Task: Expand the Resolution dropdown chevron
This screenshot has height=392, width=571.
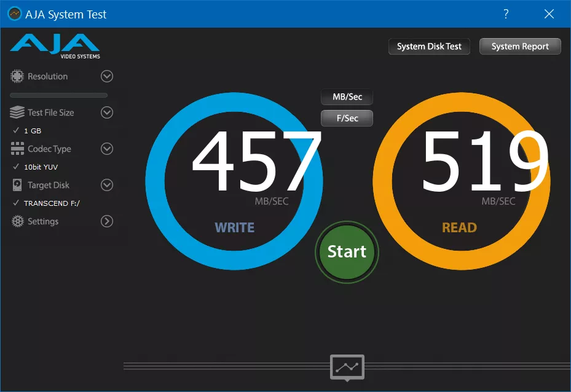Action: (x=107, y=76)
